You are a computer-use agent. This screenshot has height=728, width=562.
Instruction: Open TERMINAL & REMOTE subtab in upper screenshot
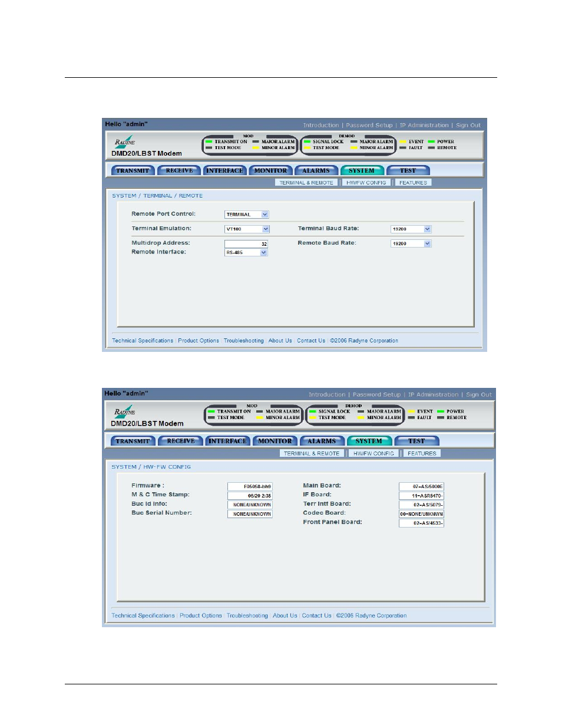tap(306, 183)
